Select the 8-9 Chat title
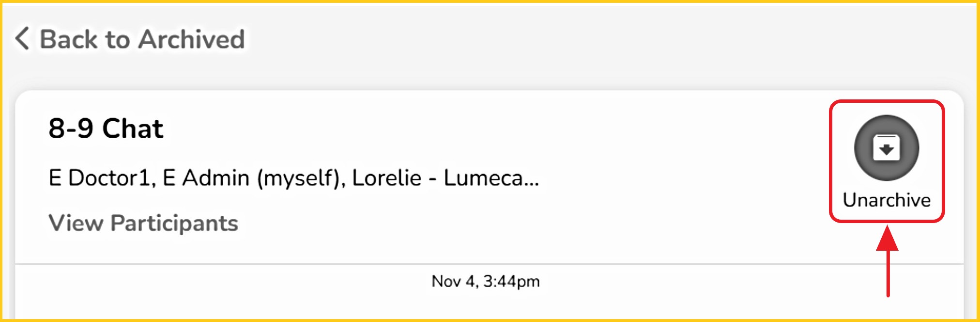This screenshot has height=322, width=980. point(106,129)
